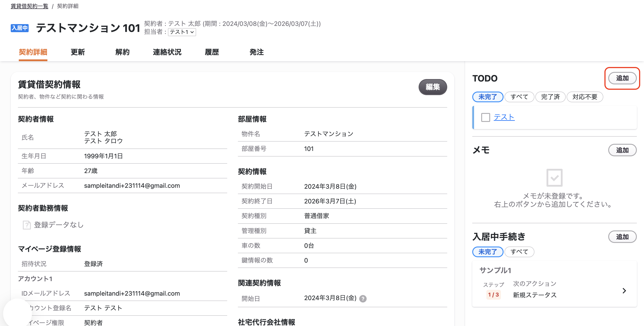Filter TODO by 完了済
644x326 pixels.
[x=550, y=97]
